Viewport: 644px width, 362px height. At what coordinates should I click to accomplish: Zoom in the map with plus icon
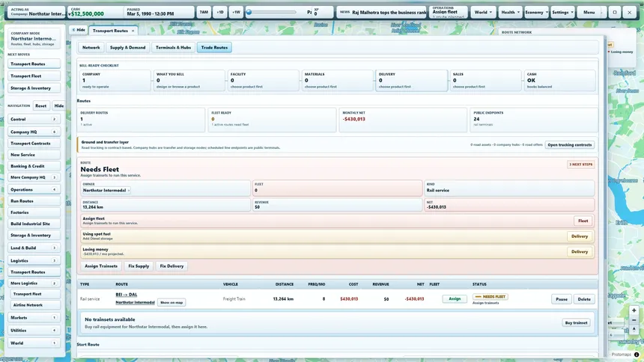pos(634,310)
